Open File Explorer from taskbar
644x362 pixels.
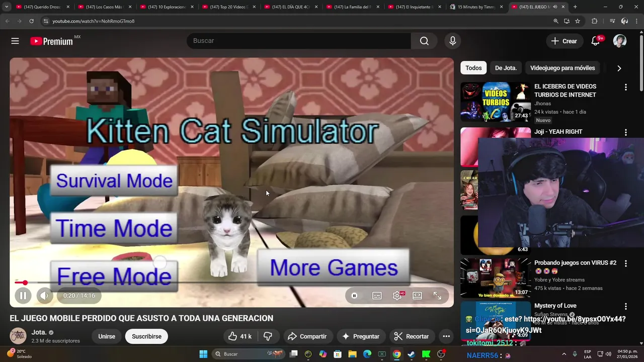tap(352, 354)
